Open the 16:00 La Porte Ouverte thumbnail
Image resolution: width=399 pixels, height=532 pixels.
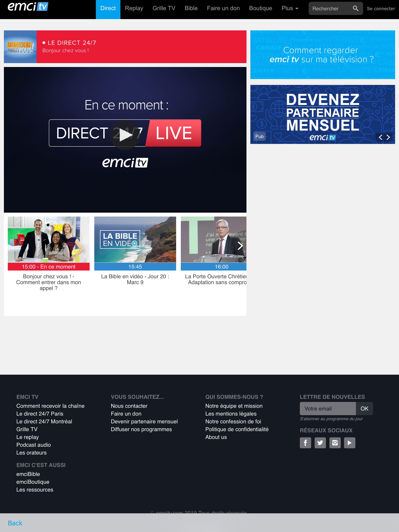[x=214, y=239]
